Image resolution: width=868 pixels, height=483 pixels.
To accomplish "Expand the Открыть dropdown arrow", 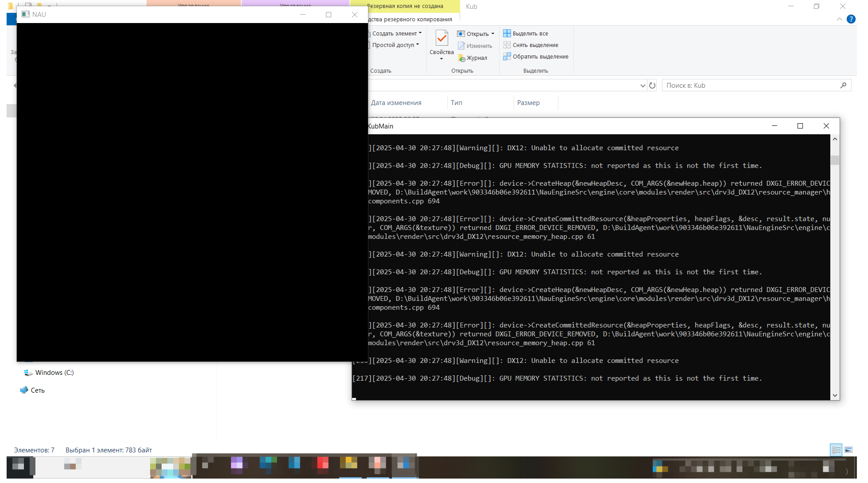I will [493, 34].
